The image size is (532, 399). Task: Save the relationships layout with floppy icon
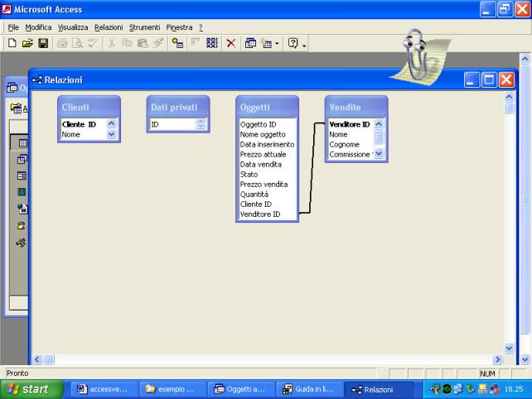click(x=43, y=43)
